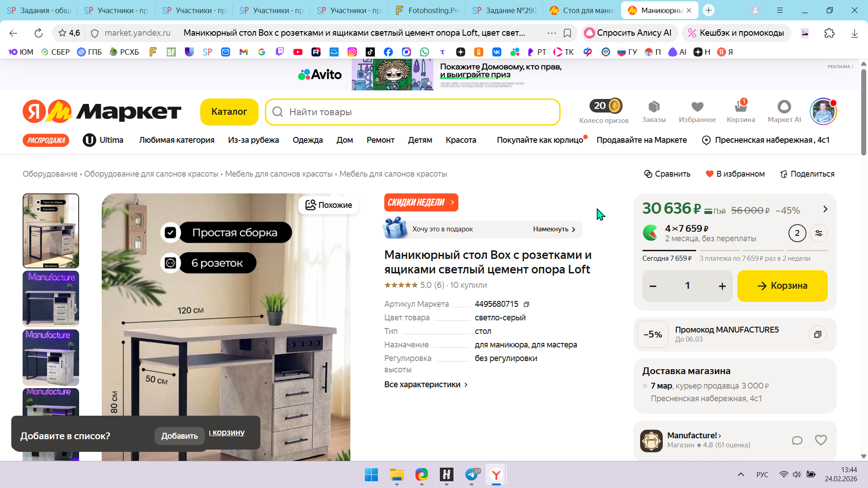Add the product with the yellow Корзина button
Screen dimensions: 868x488
point(782,286)
